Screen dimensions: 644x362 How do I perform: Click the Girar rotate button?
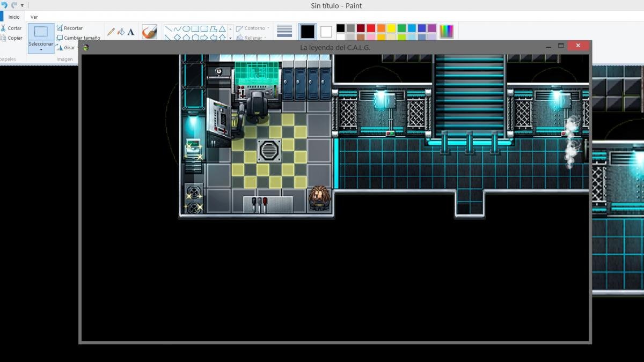[68, 48]
